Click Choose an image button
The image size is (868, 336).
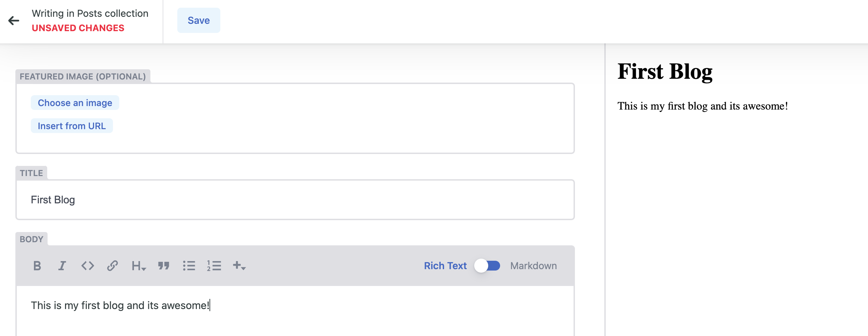pyautogui.click(x=75, y=103)
